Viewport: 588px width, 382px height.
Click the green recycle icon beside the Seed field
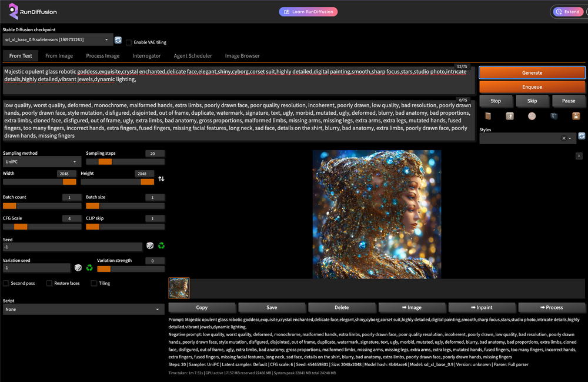pyautogui.click(x=161, y=246)
